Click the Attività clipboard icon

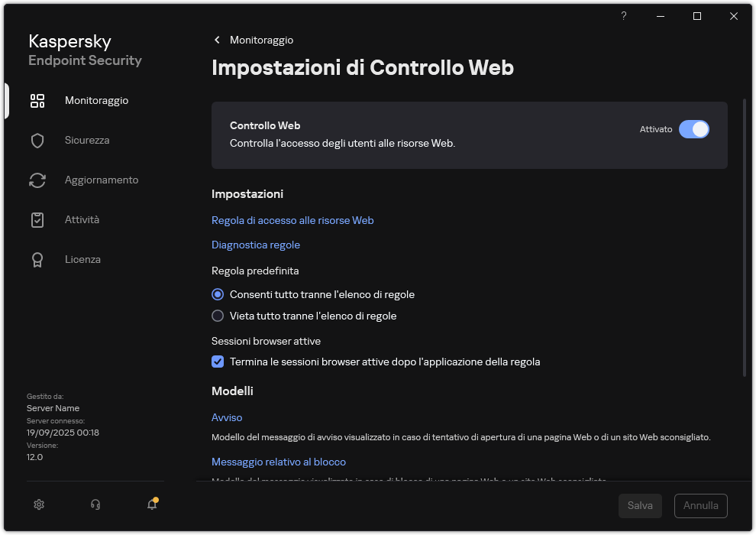[37, 219]
